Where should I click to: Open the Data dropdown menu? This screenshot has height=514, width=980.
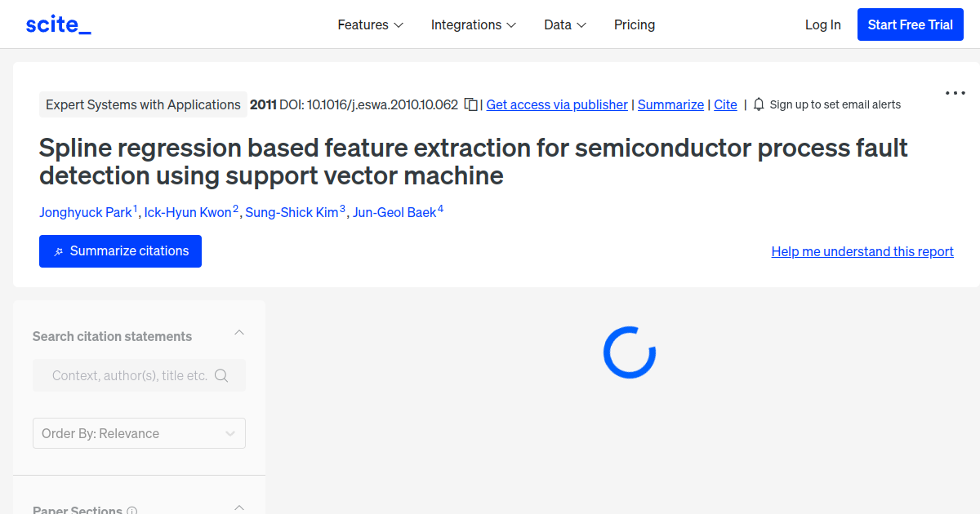coord(565,24)
